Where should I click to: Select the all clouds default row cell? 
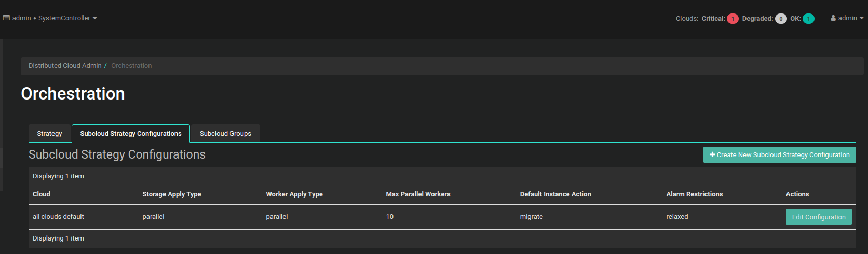pos(58,217)
